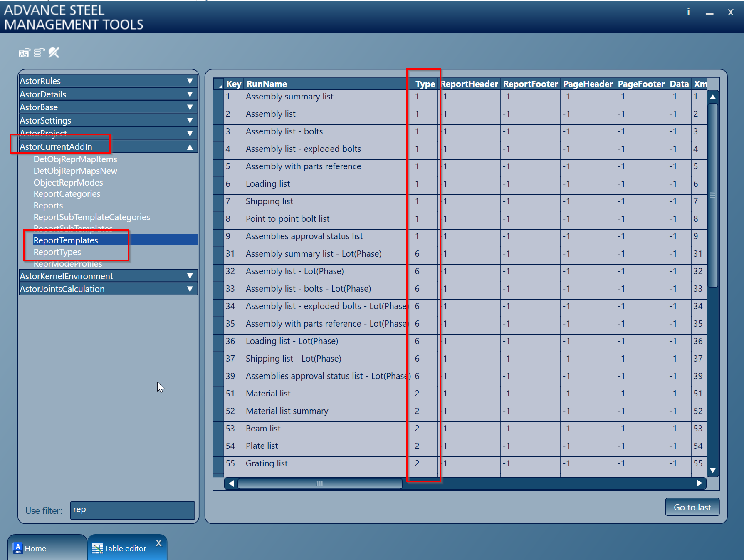Click the table select-all corner cell
Viewport: 744px width, 560px height.
(219, 84)
